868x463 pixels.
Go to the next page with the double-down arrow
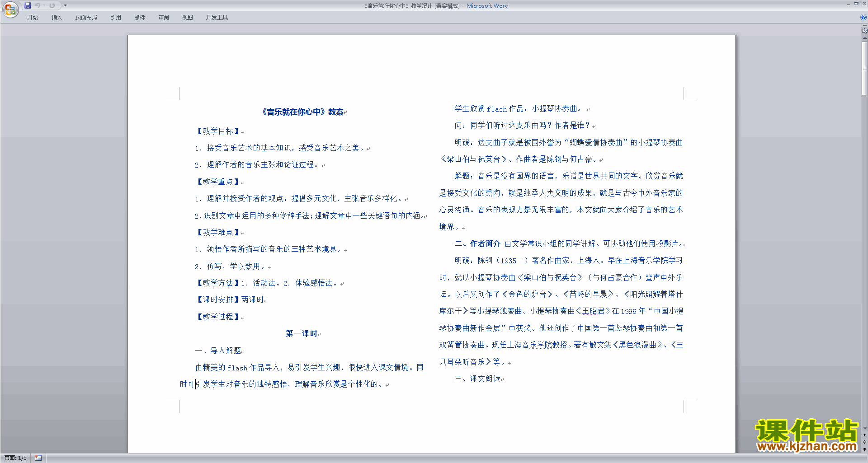point(864,449)
